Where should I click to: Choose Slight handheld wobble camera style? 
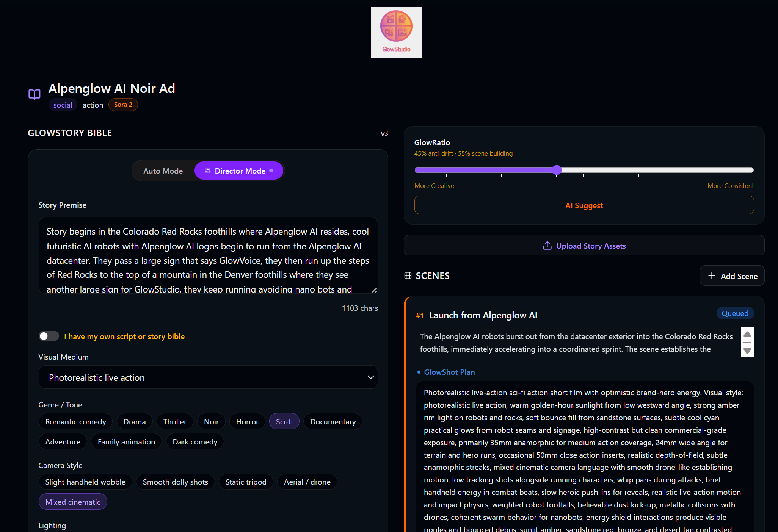[85, 482]
